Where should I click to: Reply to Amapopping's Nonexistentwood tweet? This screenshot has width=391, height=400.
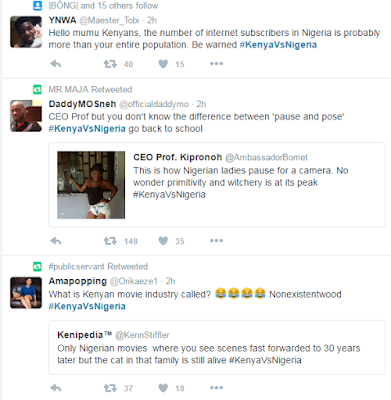(56, 388)
